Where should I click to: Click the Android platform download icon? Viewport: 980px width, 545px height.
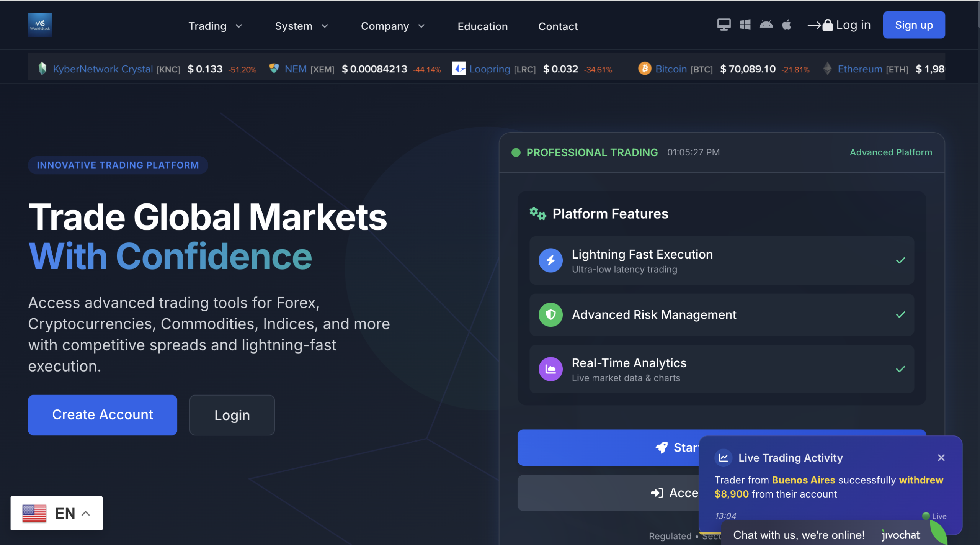tap(766, 25)
